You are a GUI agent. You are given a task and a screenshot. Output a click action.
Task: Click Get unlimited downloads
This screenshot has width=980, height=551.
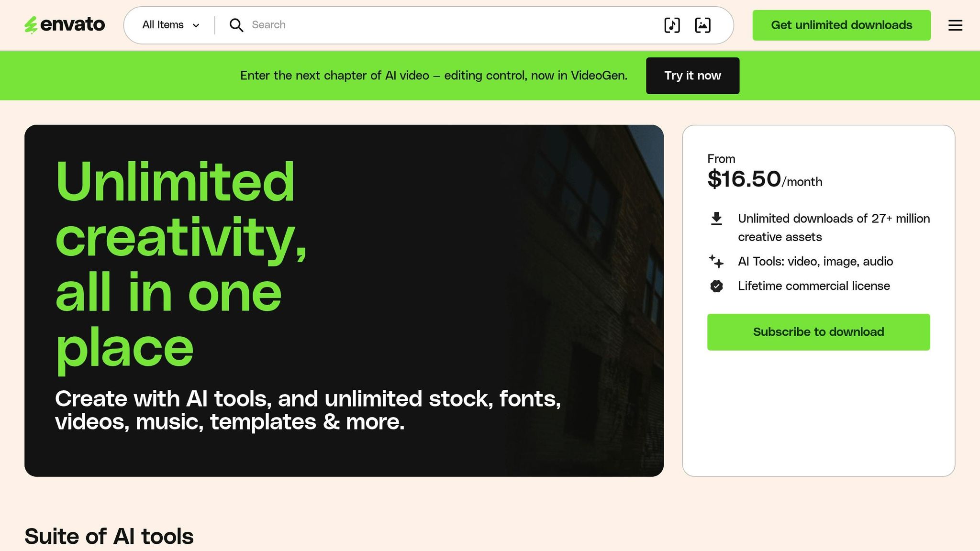(841, 25)
